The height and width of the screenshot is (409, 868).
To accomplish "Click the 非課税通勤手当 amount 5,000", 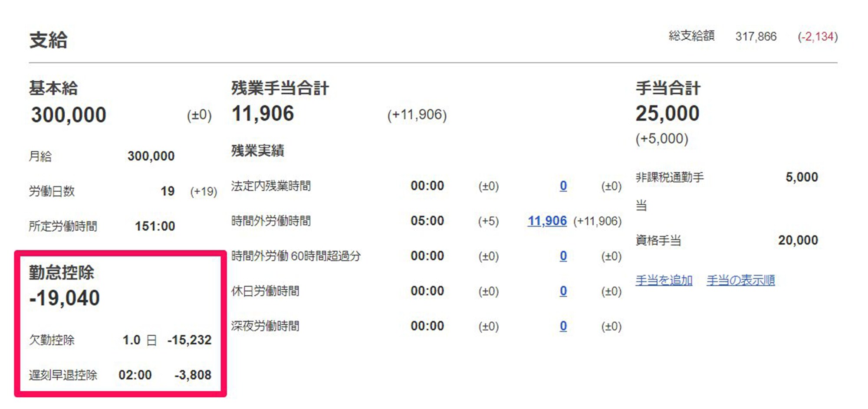I will click(802, 177).
